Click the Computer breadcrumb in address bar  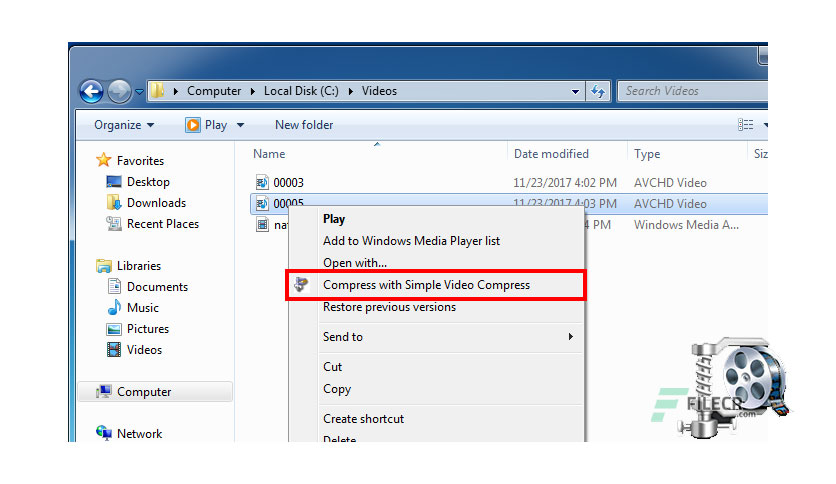click(x=214, y=91)
